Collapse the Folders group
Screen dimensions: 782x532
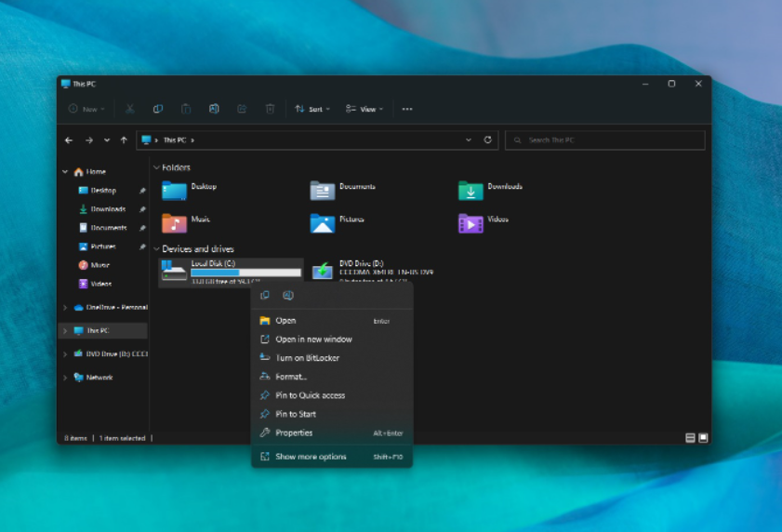(156, 167)
